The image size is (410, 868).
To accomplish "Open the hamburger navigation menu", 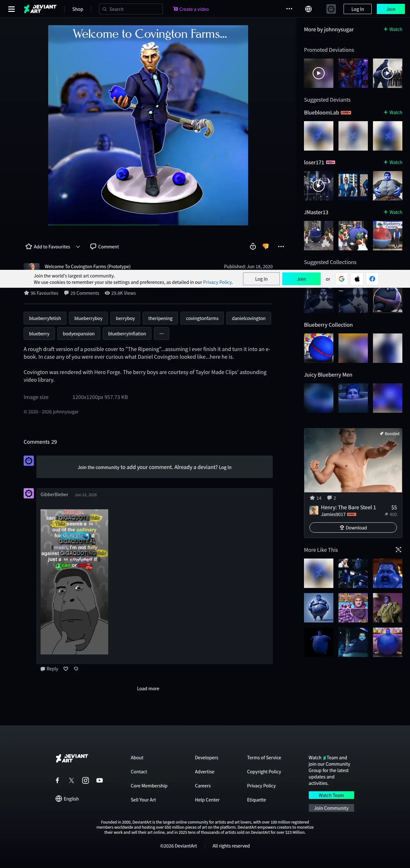I will click(11, 9).
